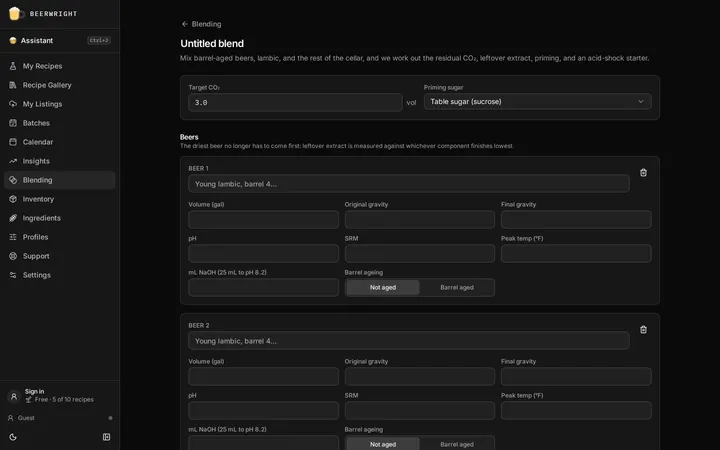Screen dimensions: 720x450
Task: Click the My Recipes flask icon
Action: [x=13, y=66]
